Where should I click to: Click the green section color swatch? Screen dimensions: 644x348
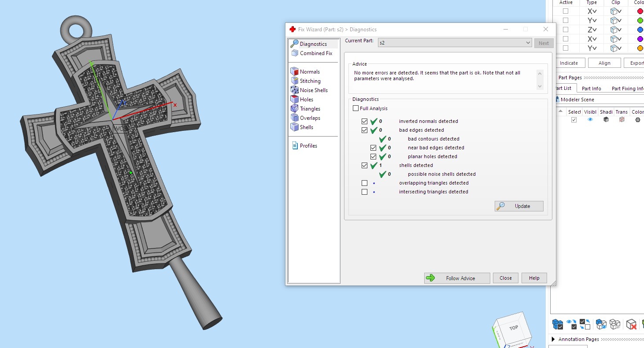[x=640, y=20]
